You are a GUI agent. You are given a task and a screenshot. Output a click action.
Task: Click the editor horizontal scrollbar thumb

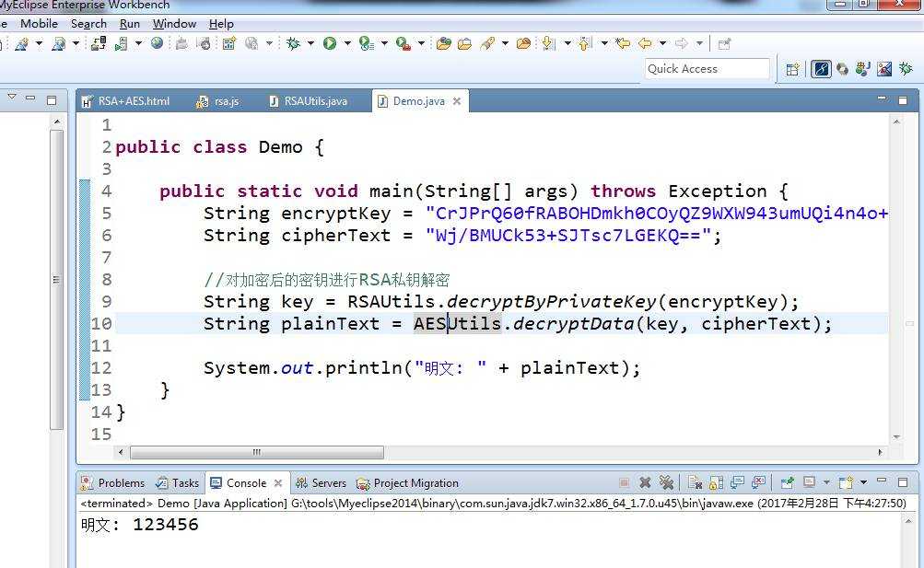(x=256, y=452)
